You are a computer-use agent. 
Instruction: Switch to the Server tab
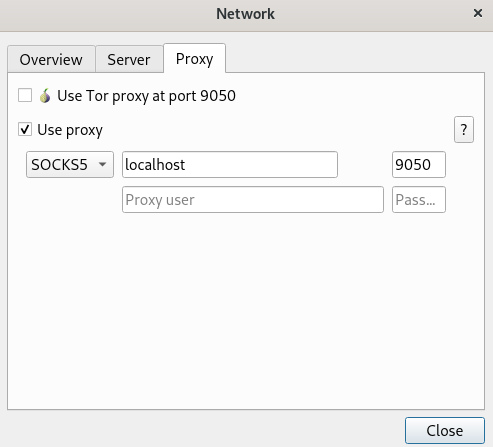[129, 59]
